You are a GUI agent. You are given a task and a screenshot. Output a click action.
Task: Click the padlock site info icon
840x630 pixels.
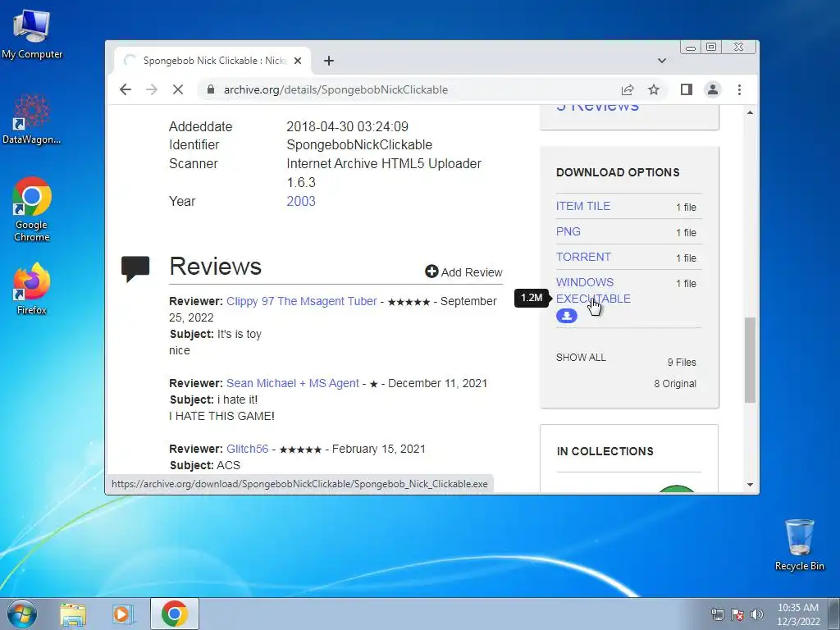(x=211, y=89)
